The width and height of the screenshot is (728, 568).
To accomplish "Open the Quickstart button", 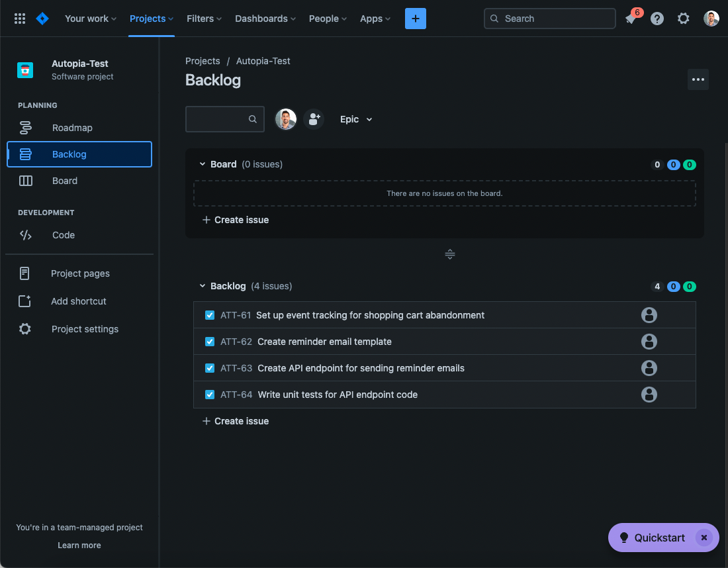I will (663, 538).
